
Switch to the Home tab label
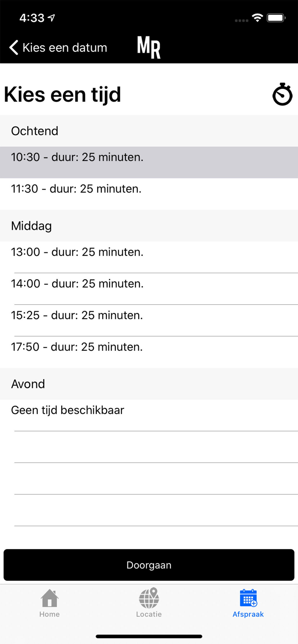click(50, 614)
